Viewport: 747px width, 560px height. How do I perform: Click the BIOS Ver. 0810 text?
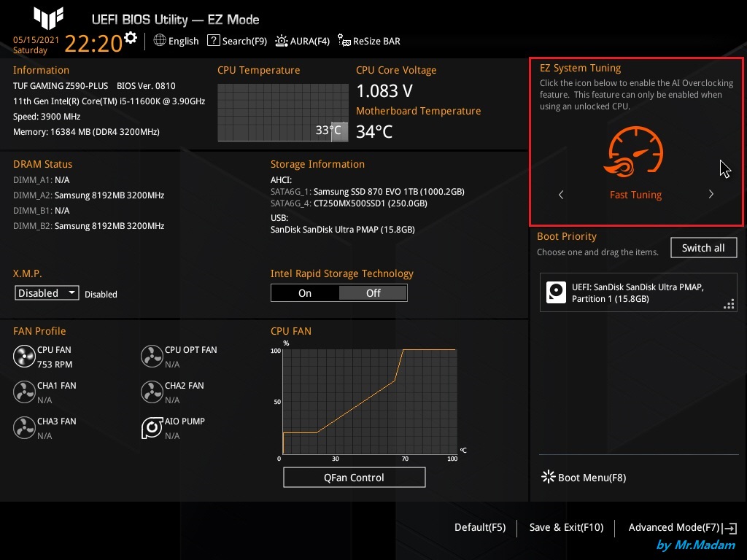click(146, 86)
